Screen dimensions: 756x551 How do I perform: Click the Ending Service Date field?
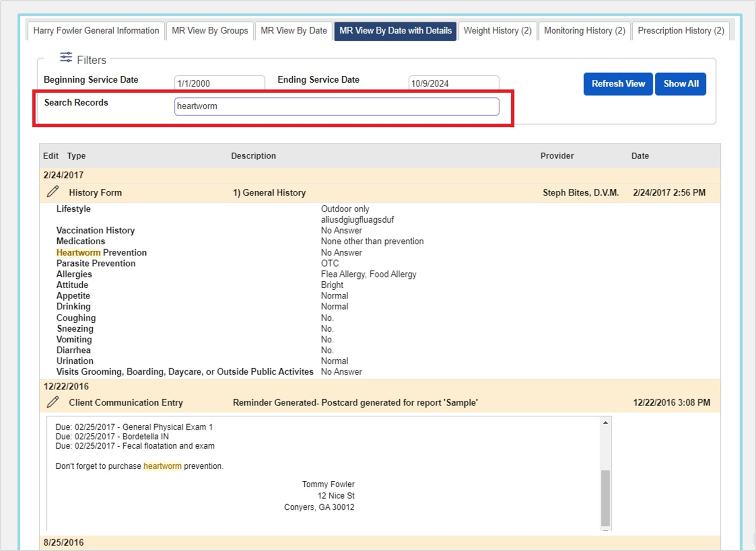click(453, 83)
